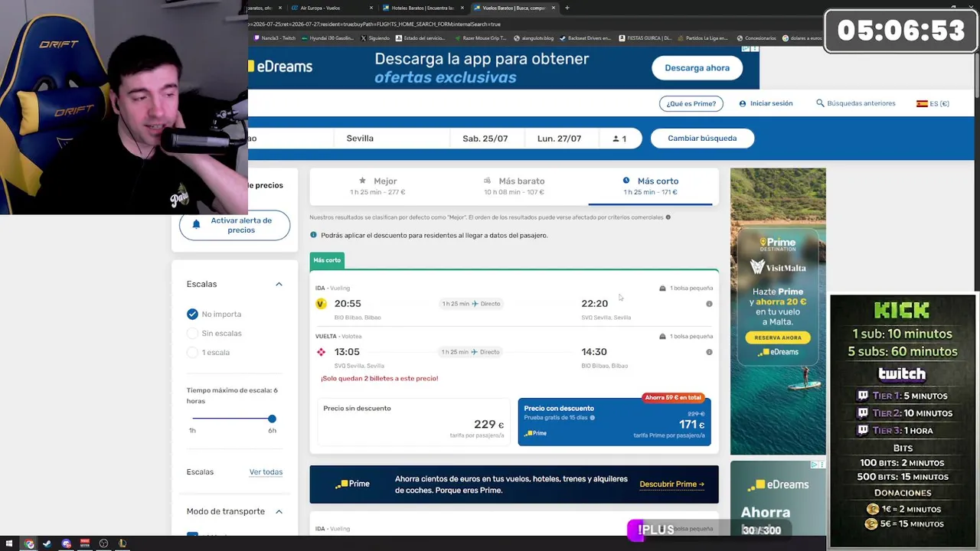This screenshot has width=980, height=551.
Task: Select the Vuelos Baratos browser tab
Action: click(513, 8)
